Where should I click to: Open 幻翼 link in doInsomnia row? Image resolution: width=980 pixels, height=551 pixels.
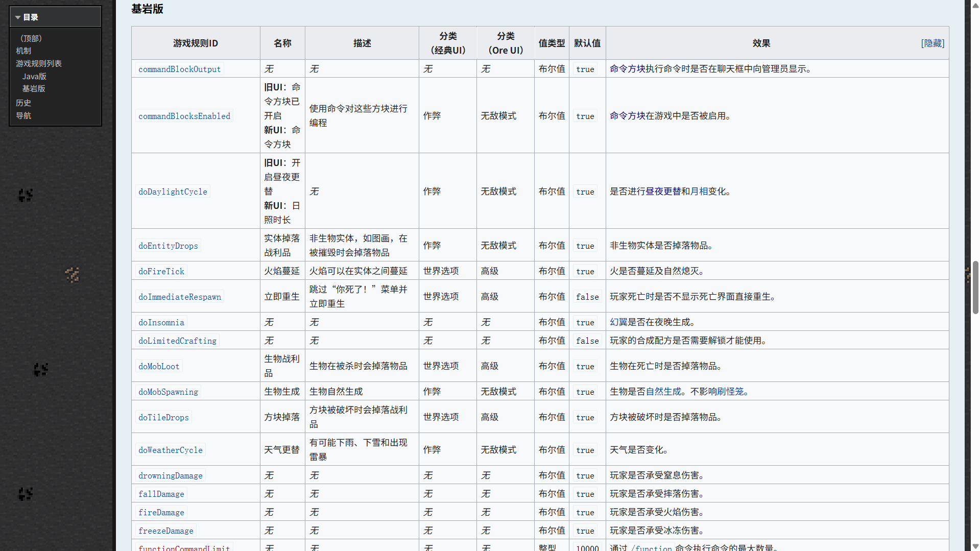(x=618, y=322)
